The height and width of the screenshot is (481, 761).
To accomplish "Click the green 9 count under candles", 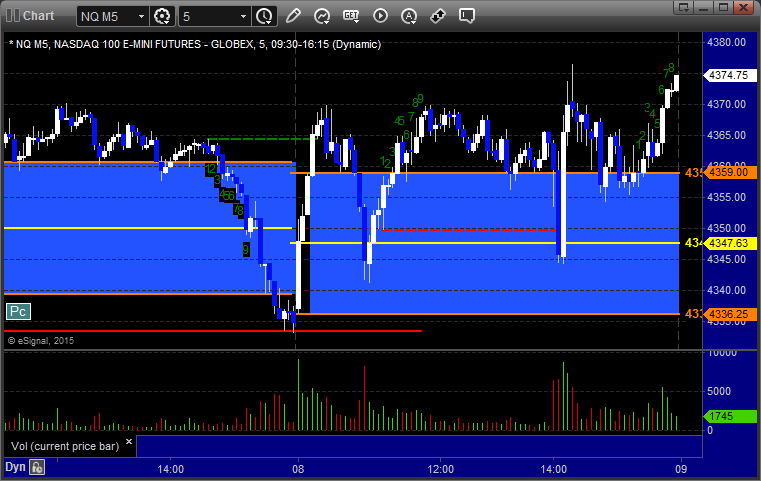I will [x=246, y=250].
